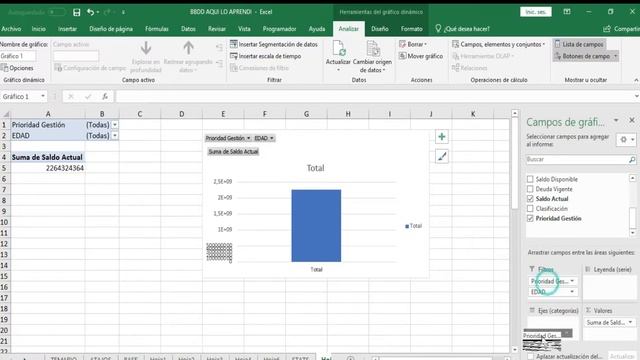The height and width of the screenshot is (360, 640).
Task: Click in the Buscar field search box
Action: click(x=577, y=160)
